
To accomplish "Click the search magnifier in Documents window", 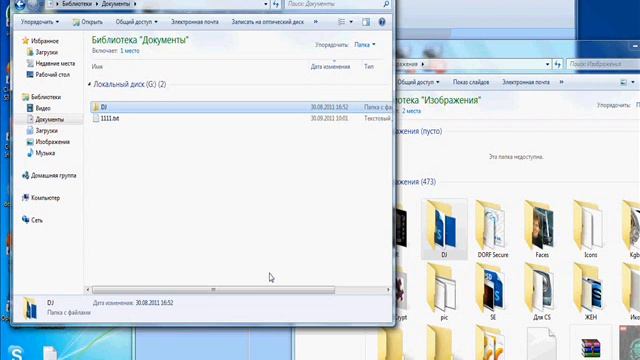I will (x=386, y=4).
